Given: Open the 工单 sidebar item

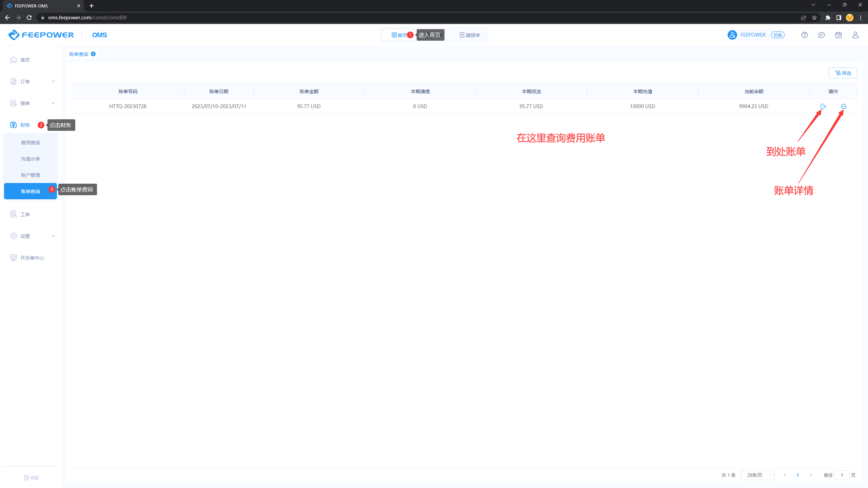Looking at the screenshot, I should (31, 215).
